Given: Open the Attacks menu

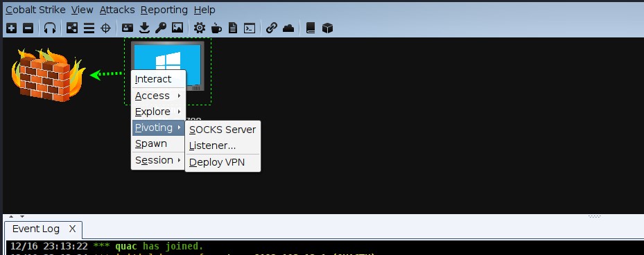Looking at the screenshot, I should (117, 10).
